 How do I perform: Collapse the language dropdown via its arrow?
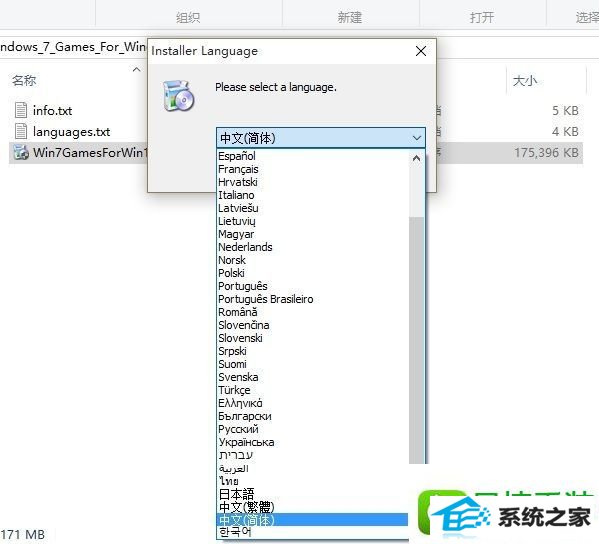(x=417, y=138)
